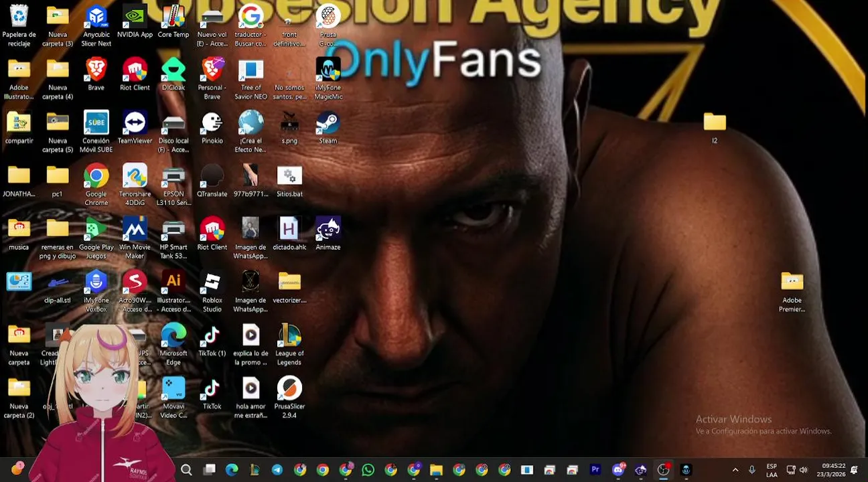The height and width of the screenshot is (482, 868).
Task: Launch Google Play Juegos
Action: click(x=96, y=239)
